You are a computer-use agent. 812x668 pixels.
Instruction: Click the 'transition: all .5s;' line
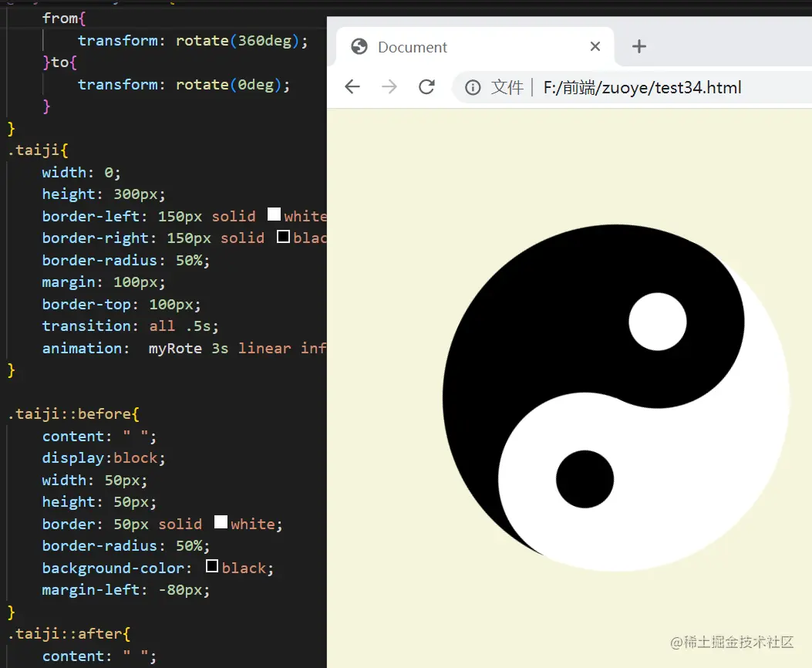130,326
